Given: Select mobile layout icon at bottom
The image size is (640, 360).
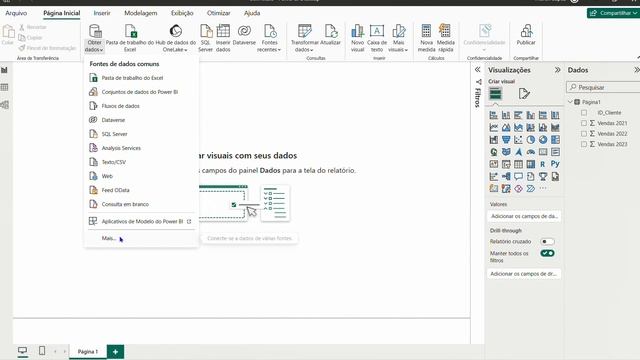Looking at the screenshot, I should pos(42,351).
